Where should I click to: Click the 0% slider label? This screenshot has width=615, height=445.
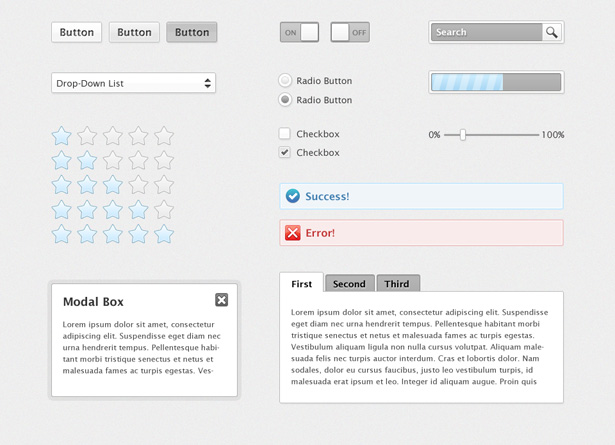[x=434, y=135]
